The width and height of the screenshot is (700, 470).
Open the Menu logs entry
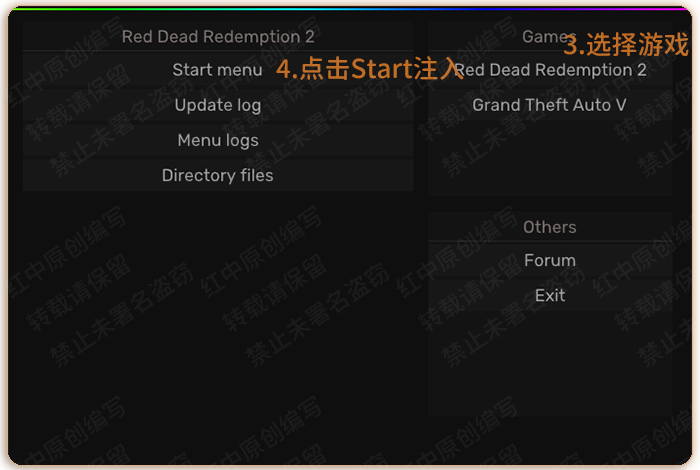pos(217,141)
